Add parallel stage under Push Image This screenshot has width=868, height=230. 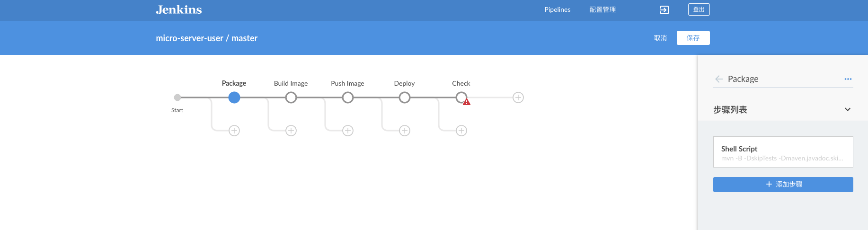tap(348, 131)
